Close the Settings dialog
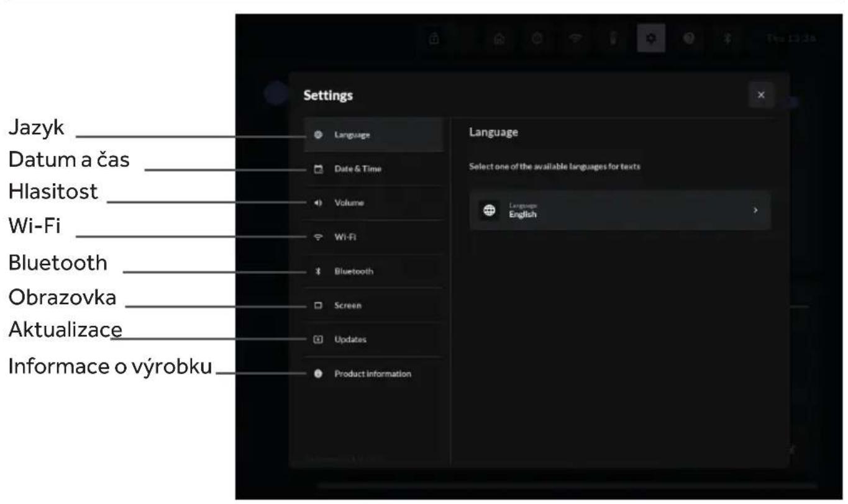This screenshot has width=848, height=504. tap(762, 95)
